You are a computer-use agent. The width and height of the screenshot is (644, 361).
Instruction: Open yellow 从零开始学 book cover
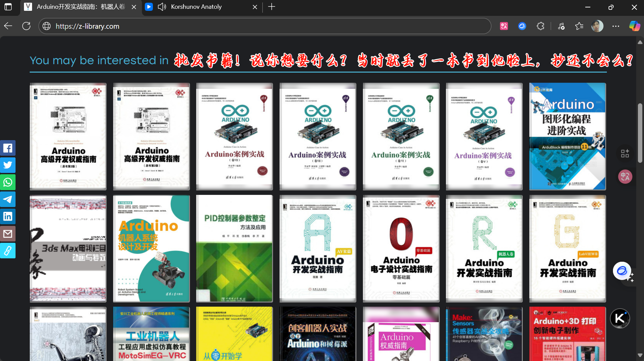(x=235, y=334)
